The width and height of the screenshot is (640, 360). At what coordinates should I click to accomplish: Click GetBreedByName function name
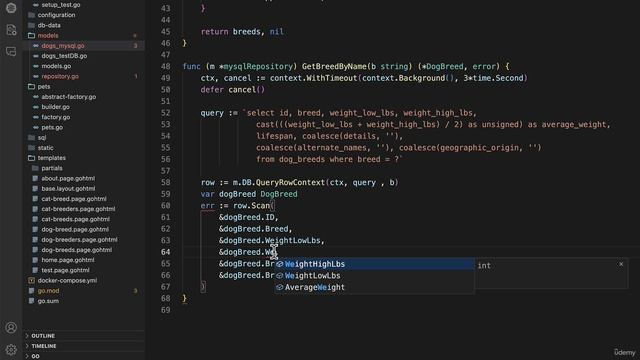point(334,67)
